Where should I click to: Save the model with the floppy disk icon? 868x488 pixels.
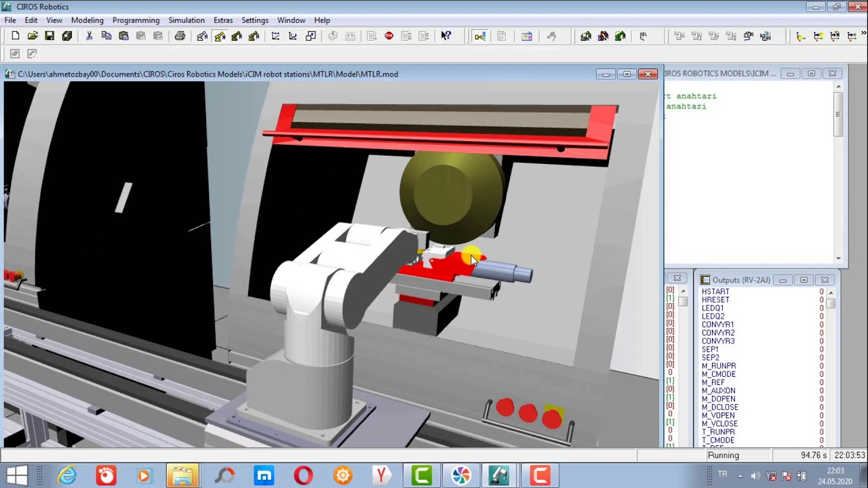point(50,36)
